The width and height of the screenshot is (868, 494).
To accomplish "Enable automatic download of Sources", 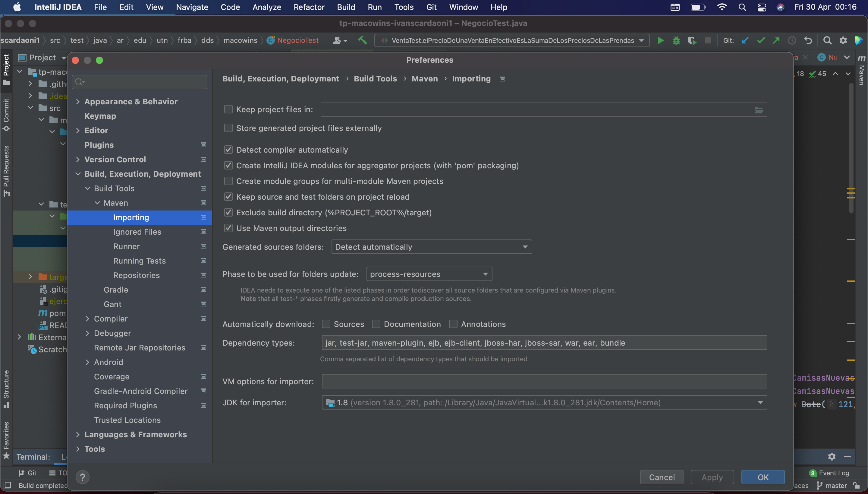I will click(x=326, y=324).
